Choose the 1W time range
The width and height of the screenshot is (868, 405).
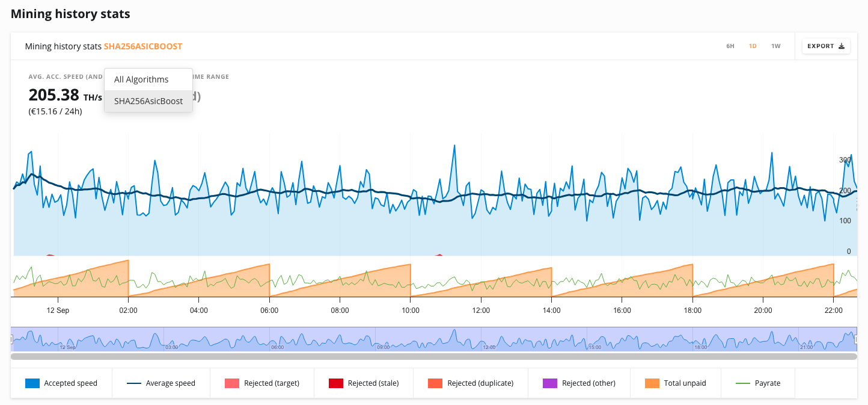(776, 46)
